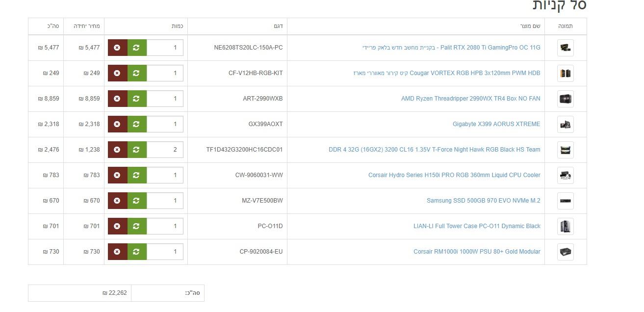Focus quantity field for Gigabyte X399 AORUS
This screenshot has height=312, width=644.
coord(165,124)
